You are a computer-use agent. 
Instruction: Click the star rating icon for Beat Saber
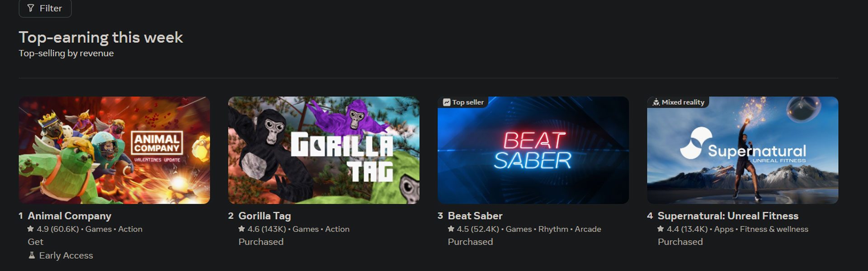(451, 229)
